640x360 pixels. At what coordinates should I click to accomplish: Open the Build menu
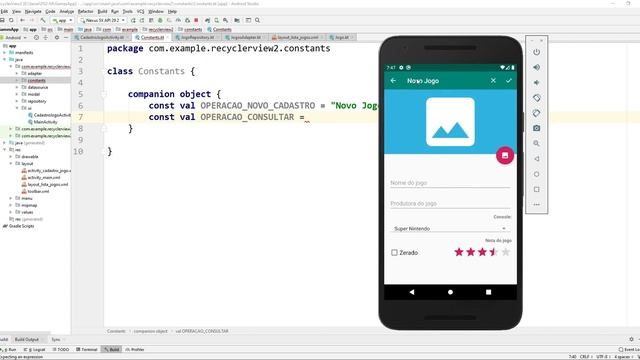pos(102,11)
